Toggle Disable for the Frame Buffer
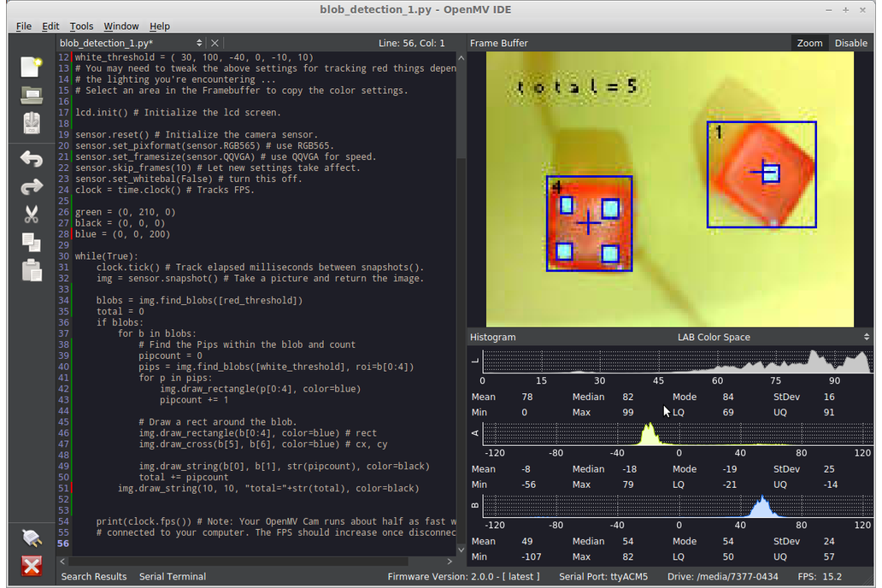This screenshot has width=882, height=588. click(850, 43)
